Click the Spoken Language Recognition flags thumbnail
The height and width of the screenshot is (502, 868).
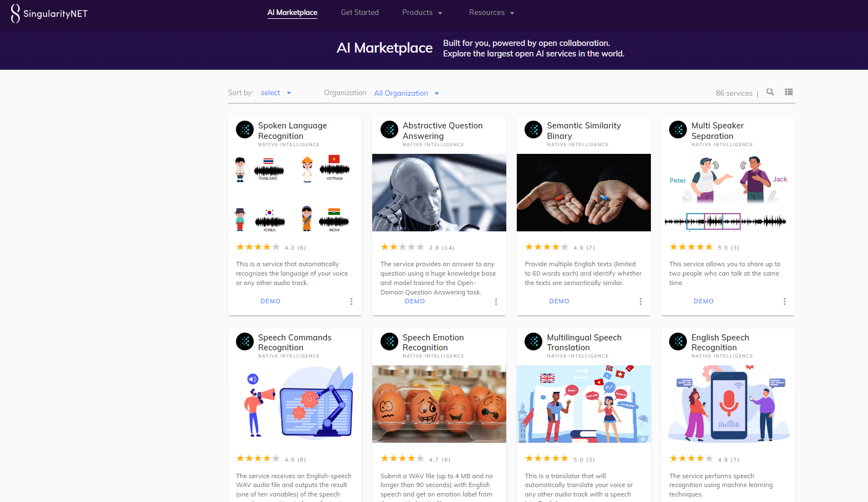pos(295,193)
